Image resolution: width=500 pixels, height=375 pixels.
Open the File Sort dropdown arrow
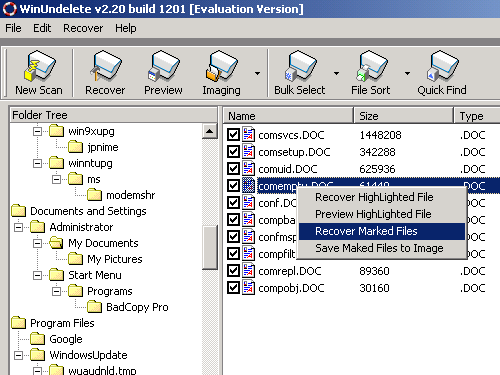(x=407, y=73)
